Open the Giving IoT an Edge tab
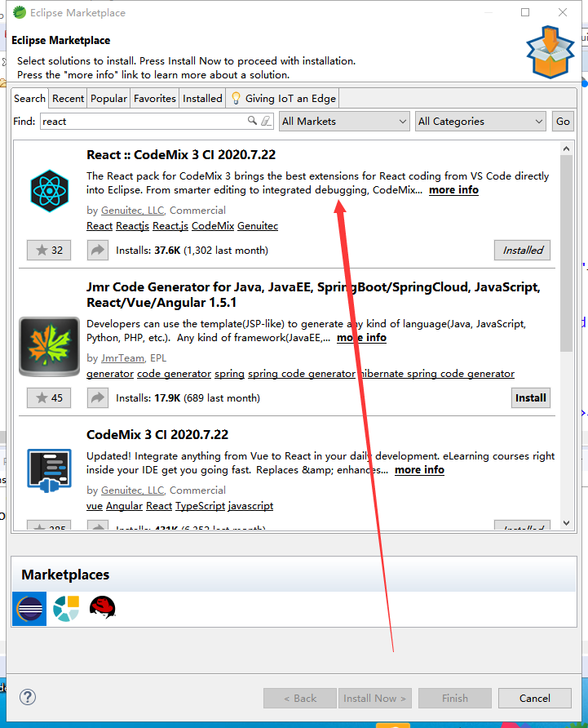588x728 pixels. point(283,99)
